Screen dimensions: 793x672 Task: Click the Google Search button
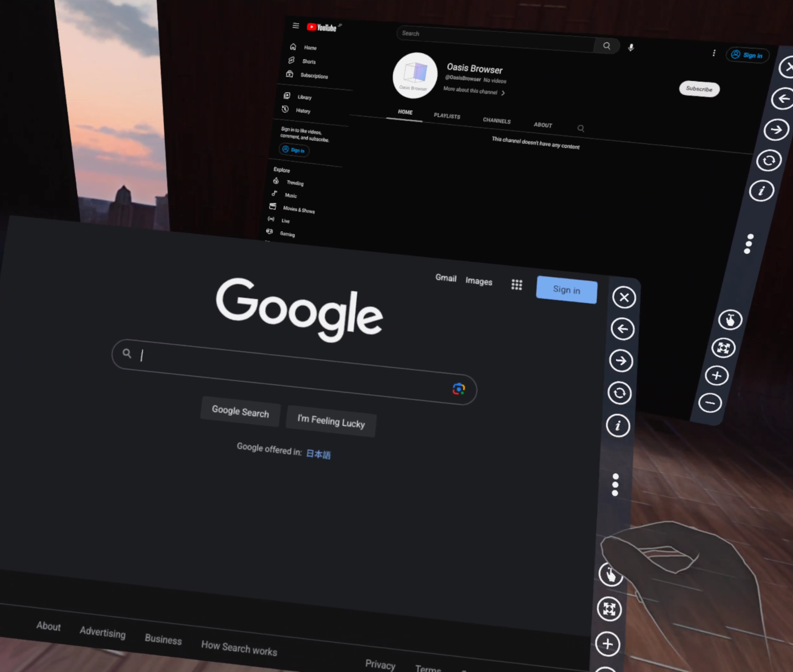click(x=240, y=412)
